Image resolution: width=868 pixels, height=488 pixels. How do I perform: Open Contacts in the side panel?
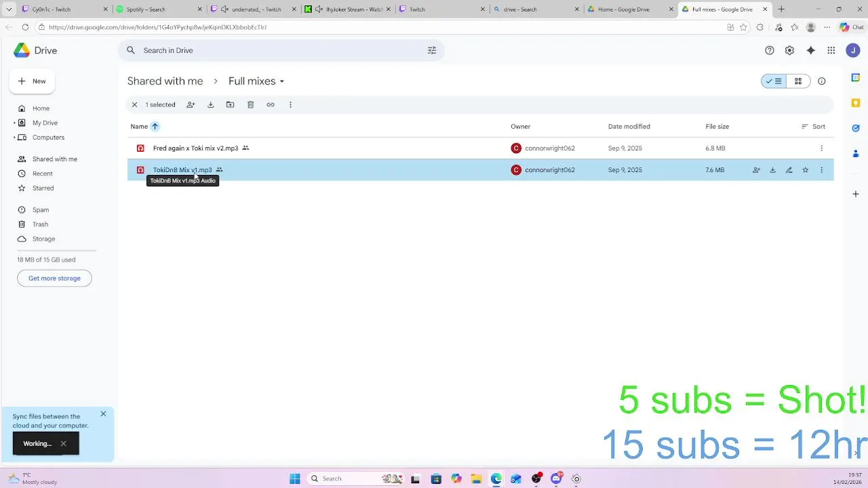856,153
